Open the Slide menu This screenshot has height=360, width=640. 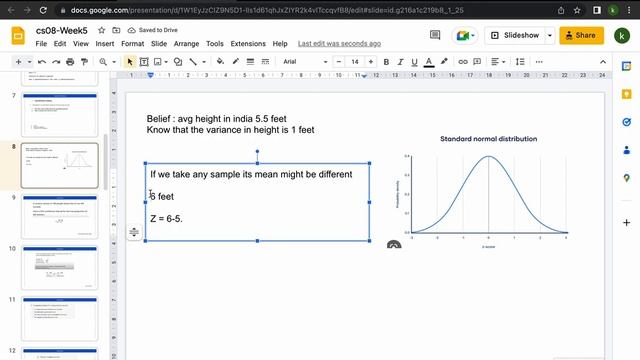coord(159,44)
